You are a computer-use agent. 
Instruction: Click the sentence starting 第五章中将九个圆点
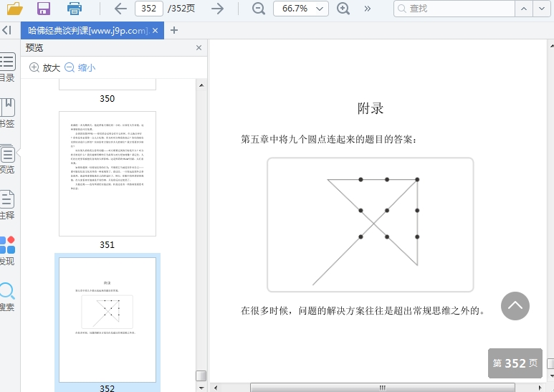coord(328,139)
